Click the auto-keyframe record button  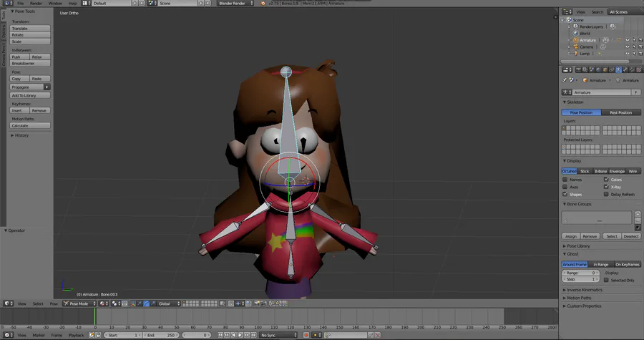pos(306,335)
